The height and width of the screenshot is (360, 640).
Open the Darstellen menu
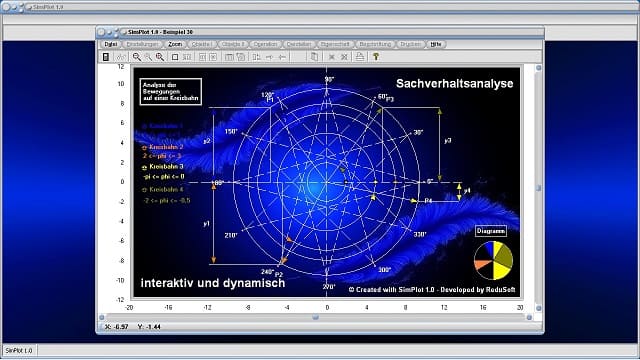(x=299, y=44)
